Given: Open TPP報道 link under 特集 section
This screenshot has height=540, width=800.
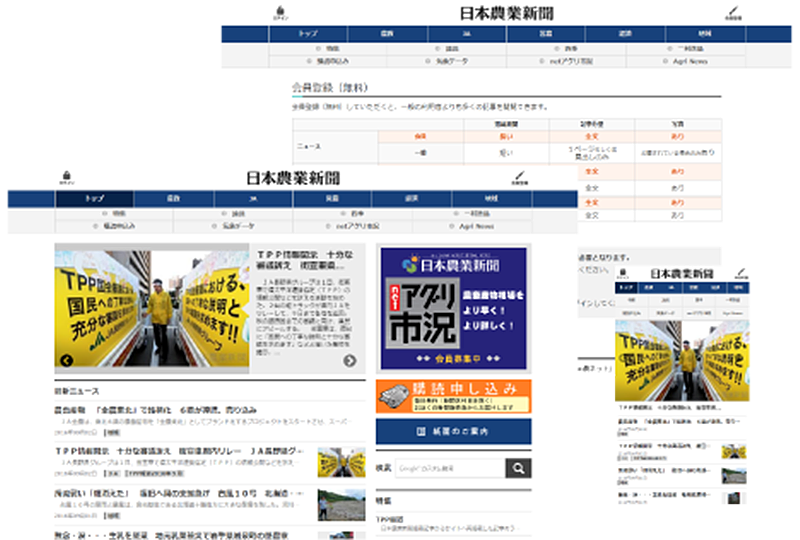Looking at the screenshot, I should (x=390, y=519).
